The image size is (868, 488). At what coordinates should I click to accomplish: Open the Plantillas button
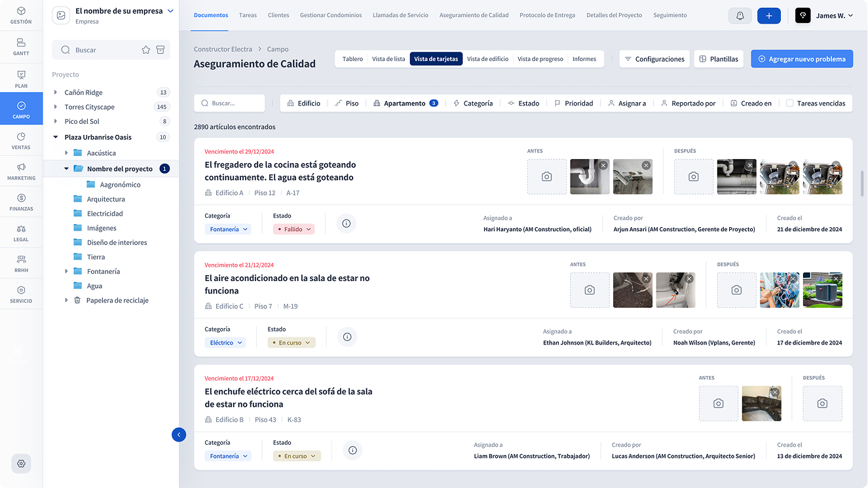(719, 59)
